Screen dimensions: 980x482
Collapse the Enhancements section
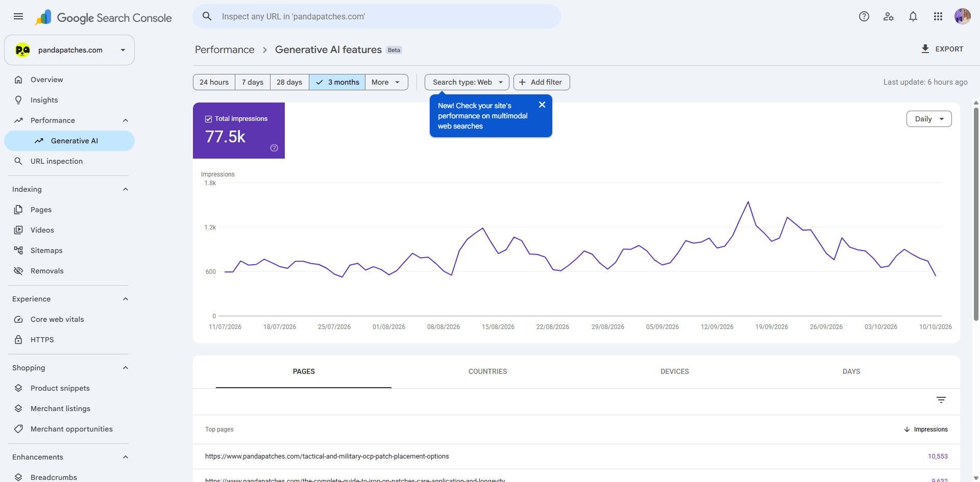[126, 457]
